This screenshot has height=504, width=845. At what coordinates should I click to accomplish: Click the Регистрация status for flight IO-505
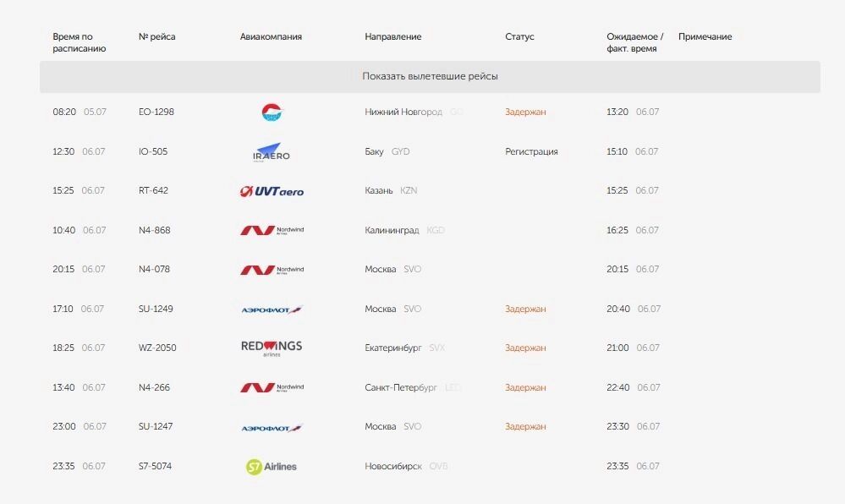(531, 151)
